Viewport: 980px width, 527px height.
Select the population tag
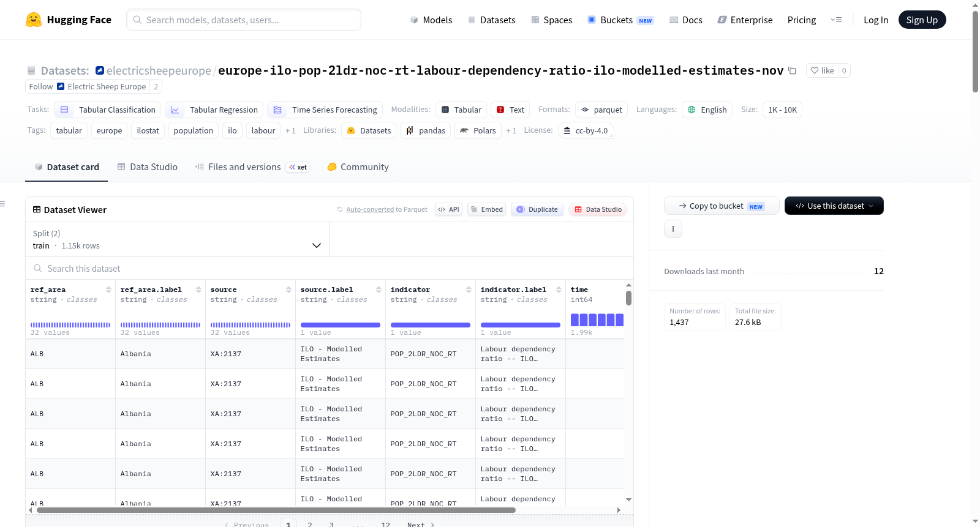tap(193, 130)
